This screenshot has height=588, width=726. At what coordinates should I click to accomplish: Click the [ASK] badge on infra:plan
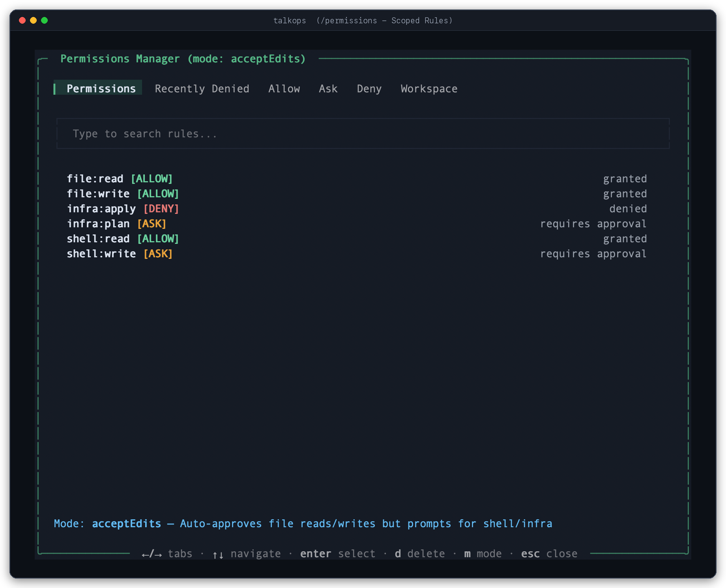[152, 224]
